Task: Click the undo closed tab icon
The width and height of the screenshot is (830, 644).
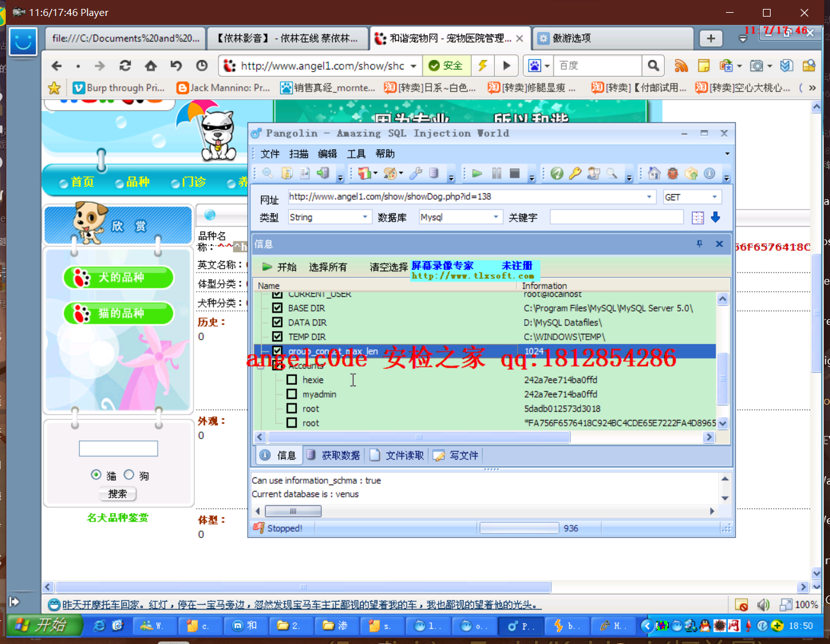Action: click(176, 66)
